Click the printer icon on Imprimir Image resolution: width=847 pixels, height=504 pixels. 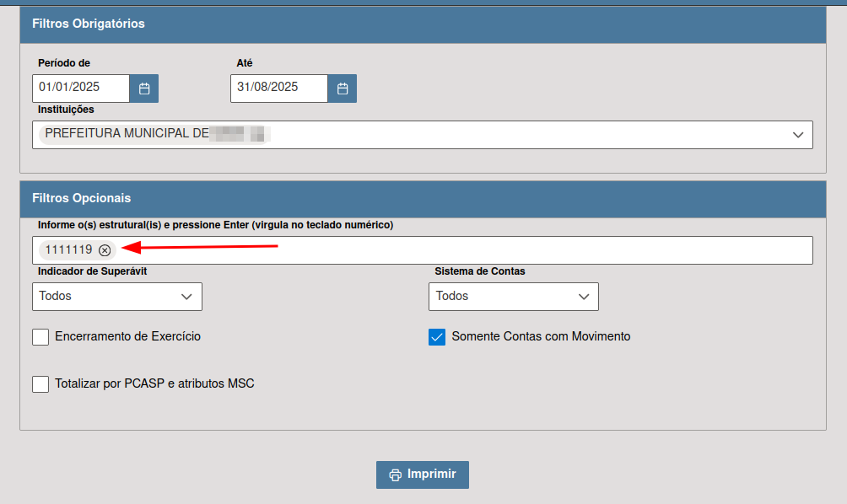pos(395,475)
